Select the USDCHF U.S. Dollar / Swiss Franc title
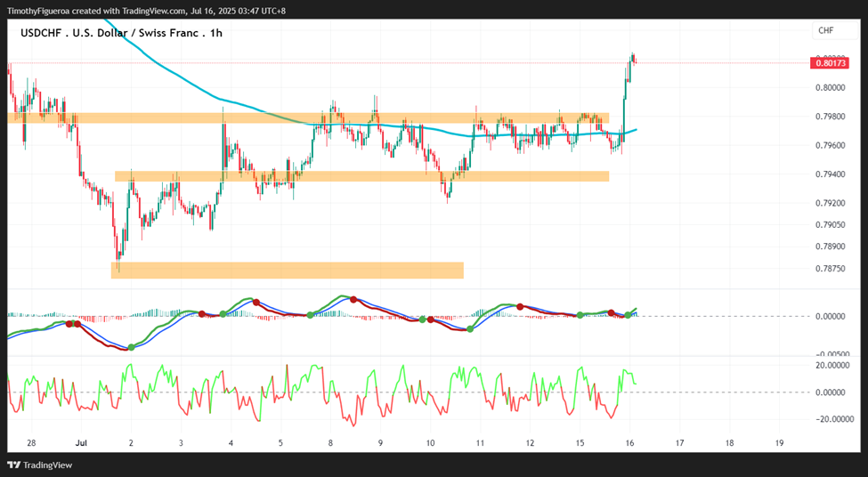The width and height of the screenshot is (868, 477). pyautogui.click(x=121, y=33)
